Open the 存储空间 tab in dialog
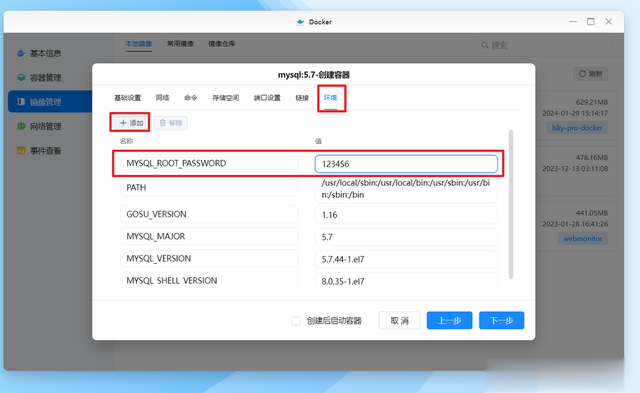 225,98
